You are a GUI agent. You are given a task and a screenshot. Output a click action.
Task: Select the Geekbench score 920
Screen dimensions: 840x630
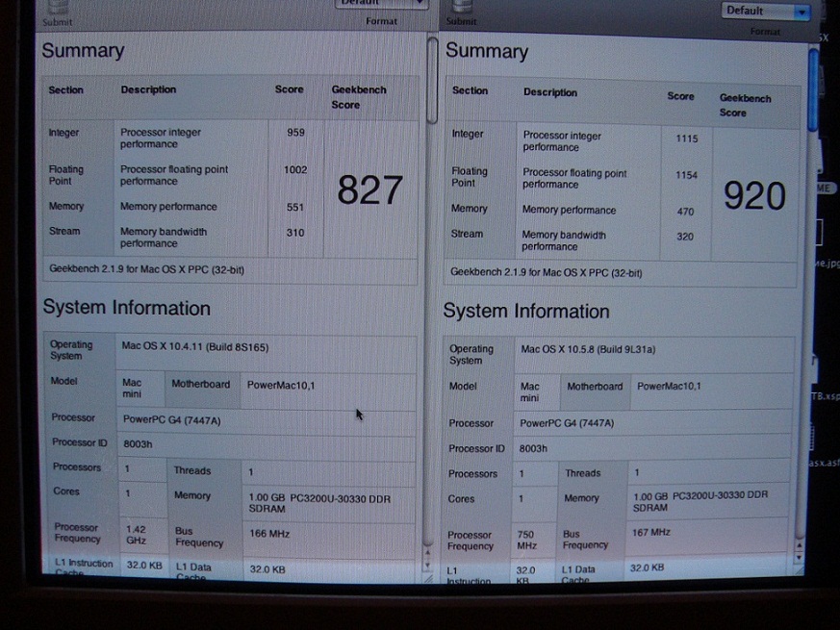(754, 195)
